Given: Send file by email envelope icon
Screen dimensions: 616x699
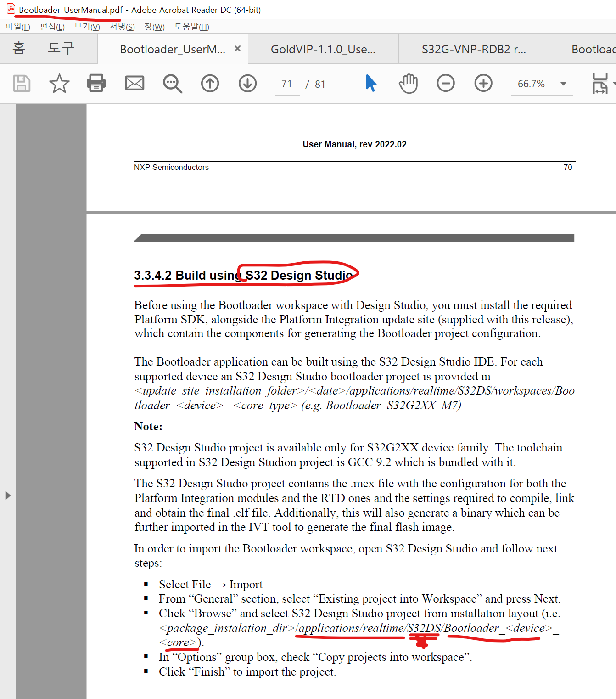Looking at the screenshot, I should tap(134, 83).
